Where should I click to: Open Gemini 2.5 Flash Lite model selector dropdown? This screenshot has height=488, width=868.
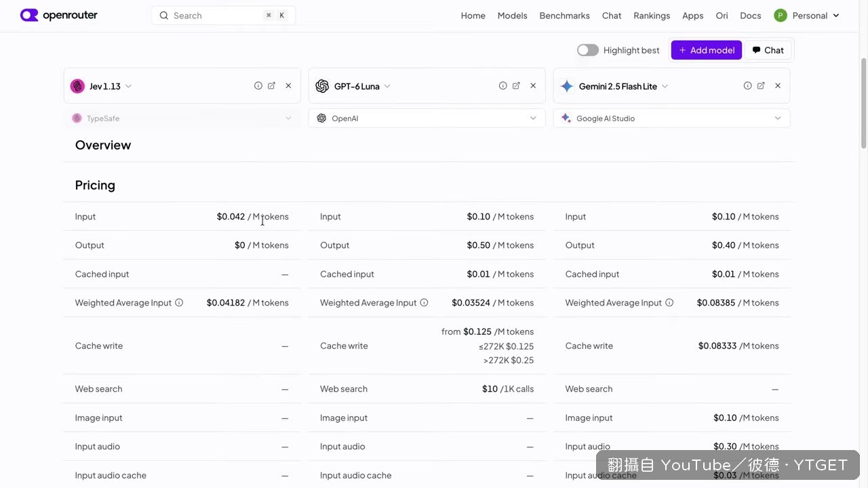[x=665, y=86]
